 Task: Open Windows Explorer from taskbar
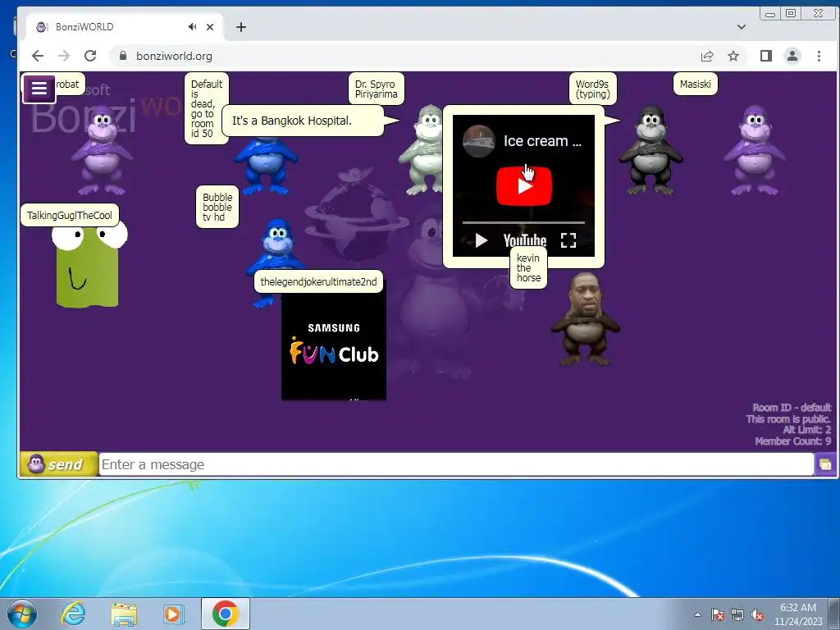(124, 614)
